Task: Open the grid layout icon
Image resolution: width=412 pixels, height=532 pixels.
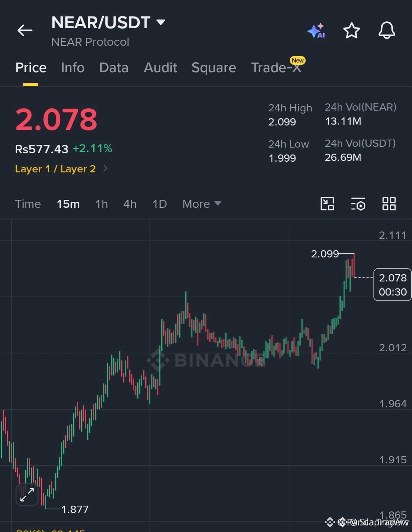Action: pos(389,204)
